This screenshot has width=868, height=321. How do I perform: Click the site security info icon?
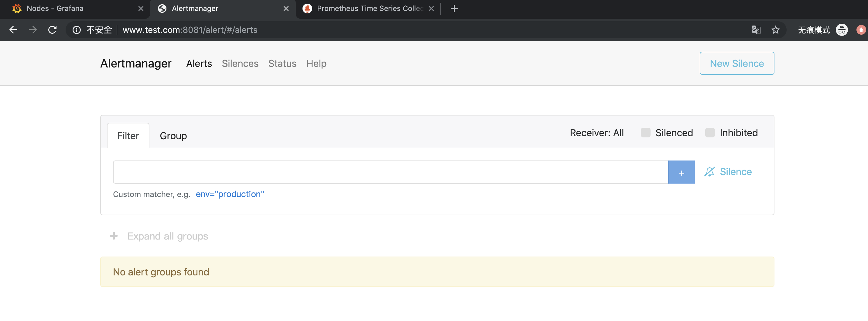[x=77, y=30]
